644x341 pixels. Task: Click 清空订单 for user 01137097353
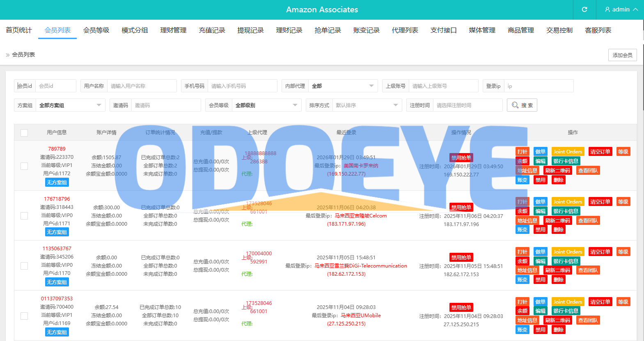[600, 302]
